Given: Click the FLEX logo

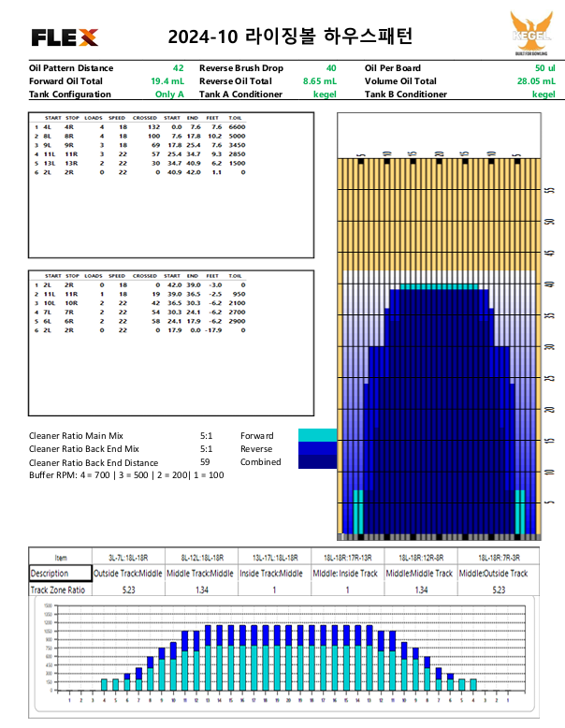Looking at the screenshot, I should click(65, 37).
